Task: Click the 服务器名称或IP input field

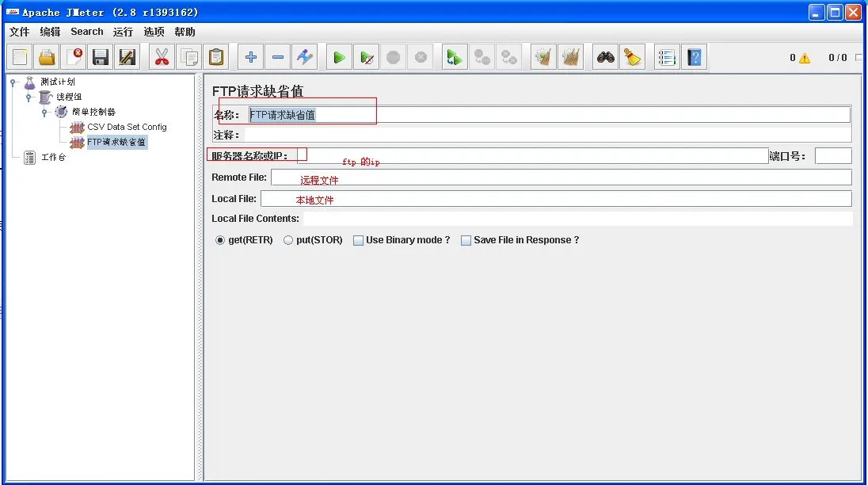Action: click(532, 156)
